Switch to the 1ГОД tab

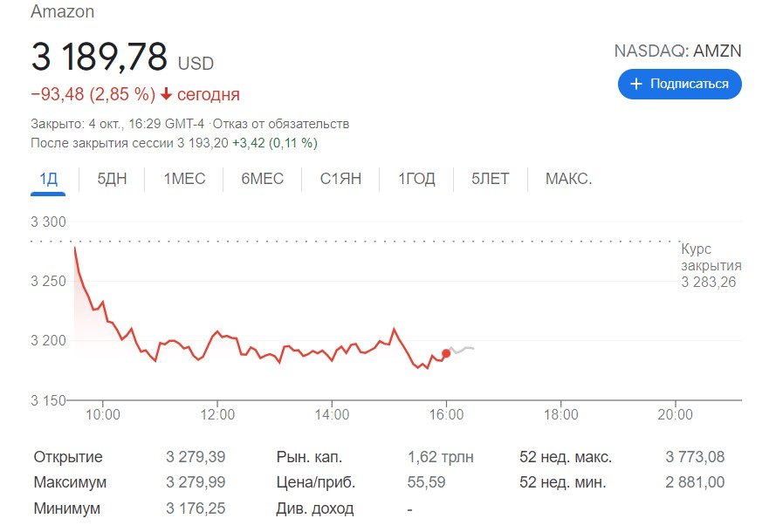point(416,180)
